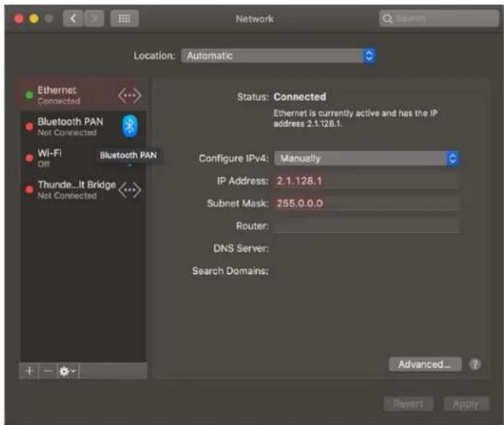The width and height of the screenshot is (504, 425).
Task: Click the Revert button
Action: click(x=408, y=404)
